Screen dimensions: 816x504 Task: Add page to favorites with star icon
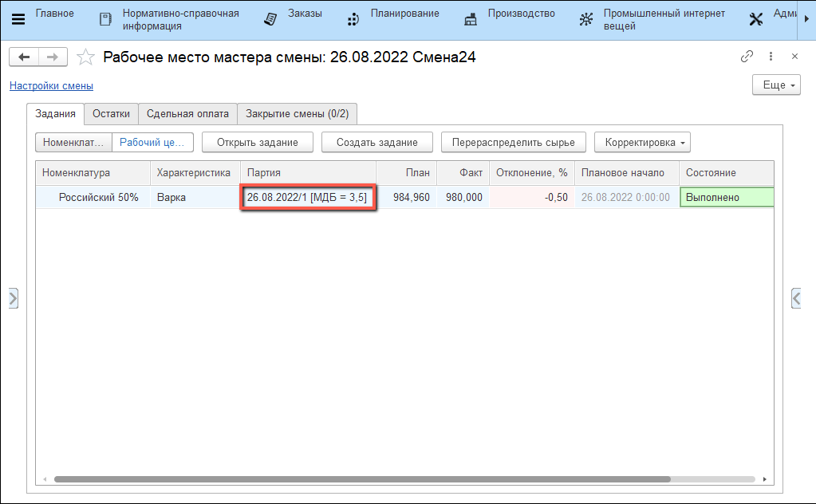pyautogui.click(x=85, y=57)
